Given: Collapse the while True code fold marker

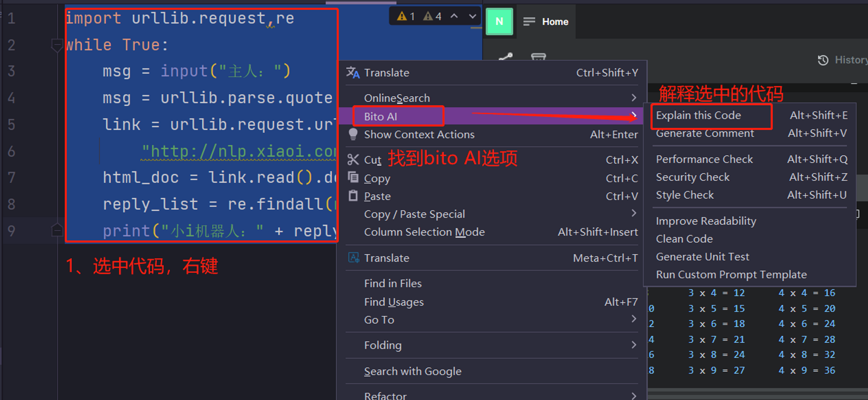Looking at the screenshot, I should click(x=57, y=45).
